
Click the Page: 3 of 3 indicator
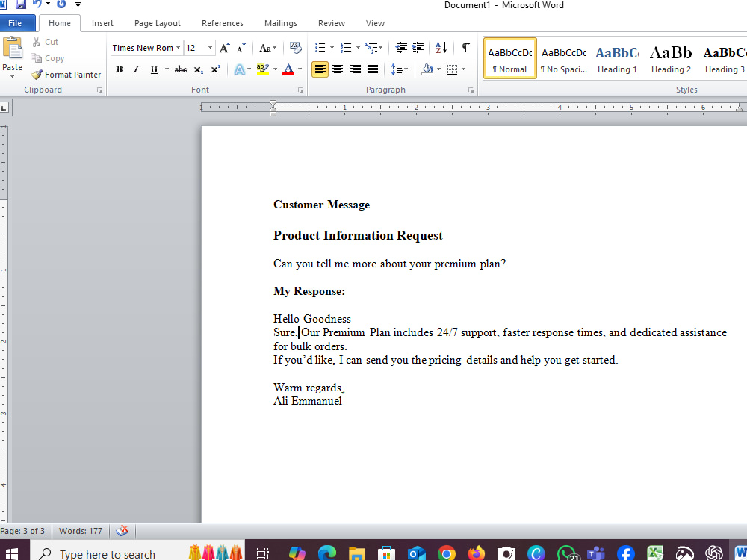[x=23, y=530]
